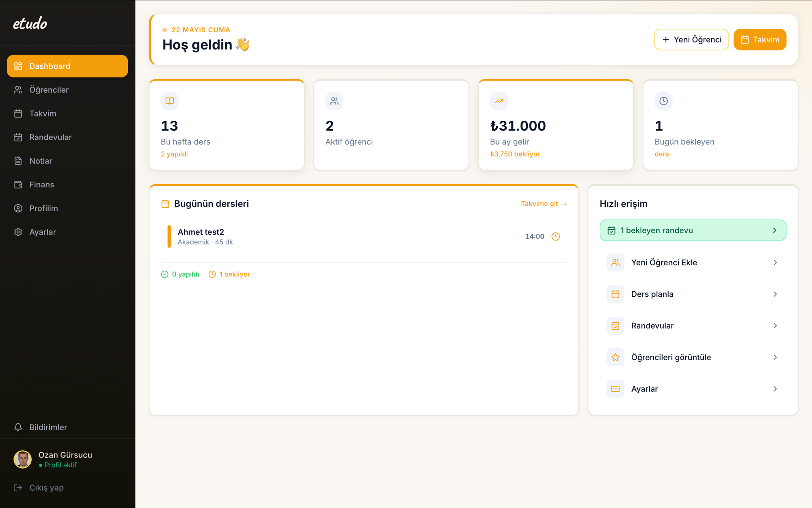
Task: Click the 13 Bu hafta ders value
Action: point(169,126)
